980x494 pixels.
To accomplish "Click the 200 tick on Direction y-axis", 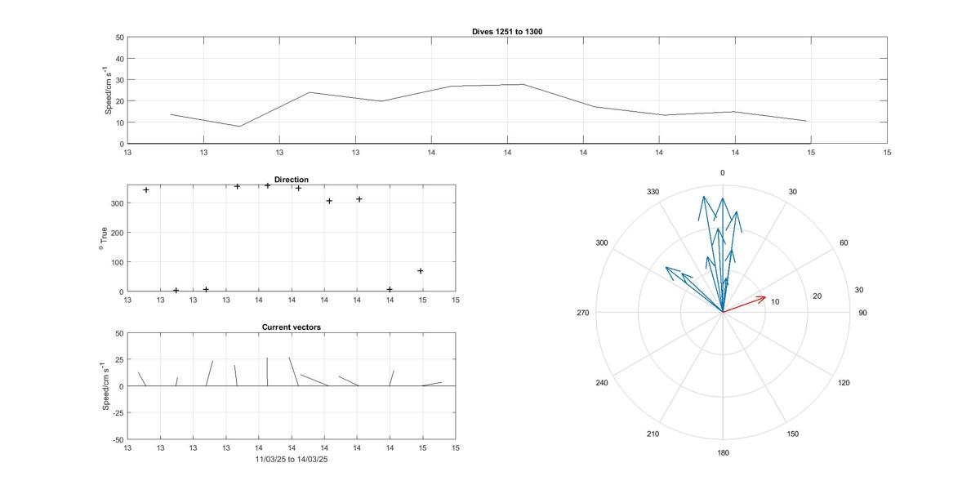I will tap(116, 233).
